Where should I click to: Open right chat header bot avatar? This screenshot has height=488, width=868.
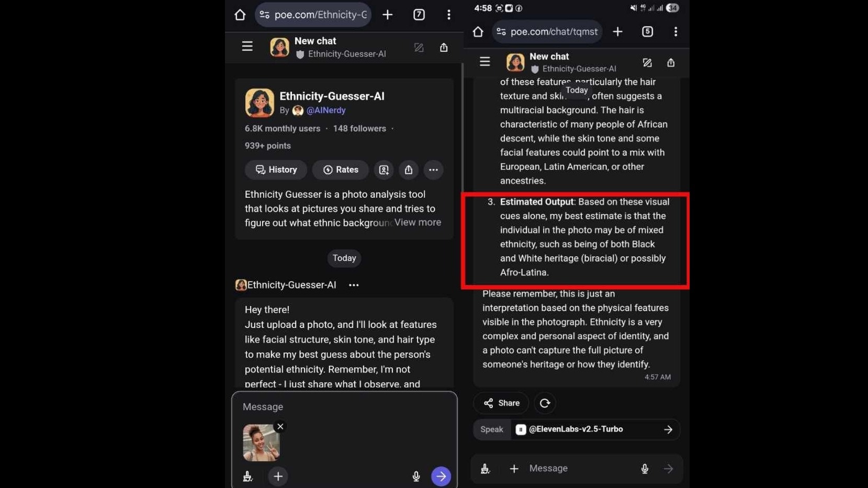coord(515,62)
